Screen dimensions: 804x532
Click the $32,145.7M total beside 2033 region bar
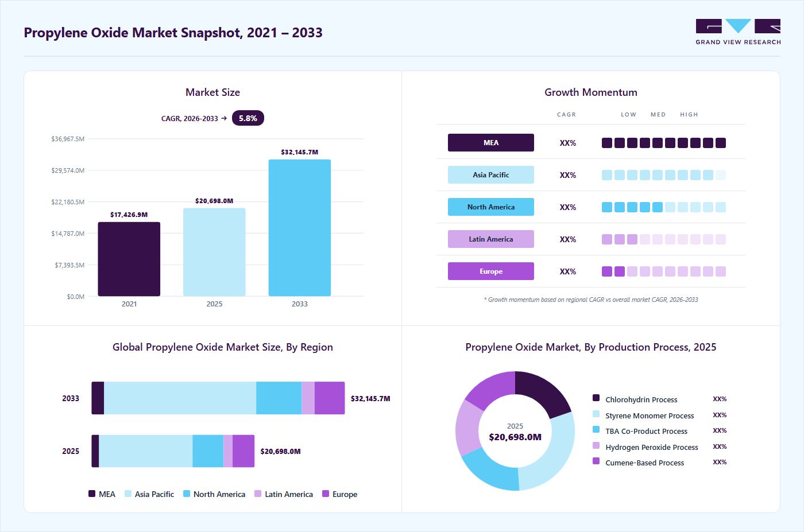point(370,398)
